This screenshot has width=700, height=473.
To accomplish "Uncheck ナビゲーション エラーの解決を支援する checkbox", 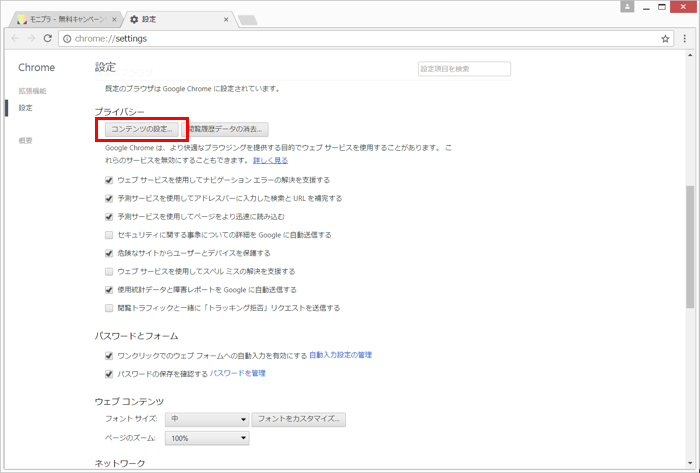I will (x=109, y=180).
